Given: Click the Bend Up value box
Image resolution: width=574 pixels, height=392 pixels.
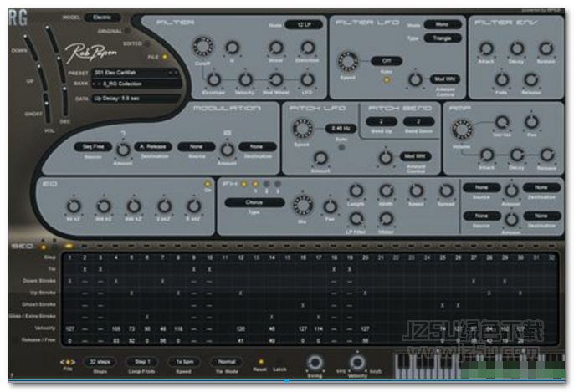Looking at the screenshot, I should [x=382, y=121].
